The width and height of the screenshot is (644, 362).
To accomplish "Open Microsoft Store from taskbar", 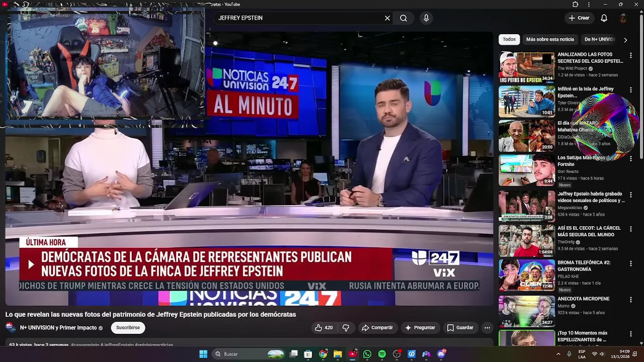I will click(x=308, y=354).
